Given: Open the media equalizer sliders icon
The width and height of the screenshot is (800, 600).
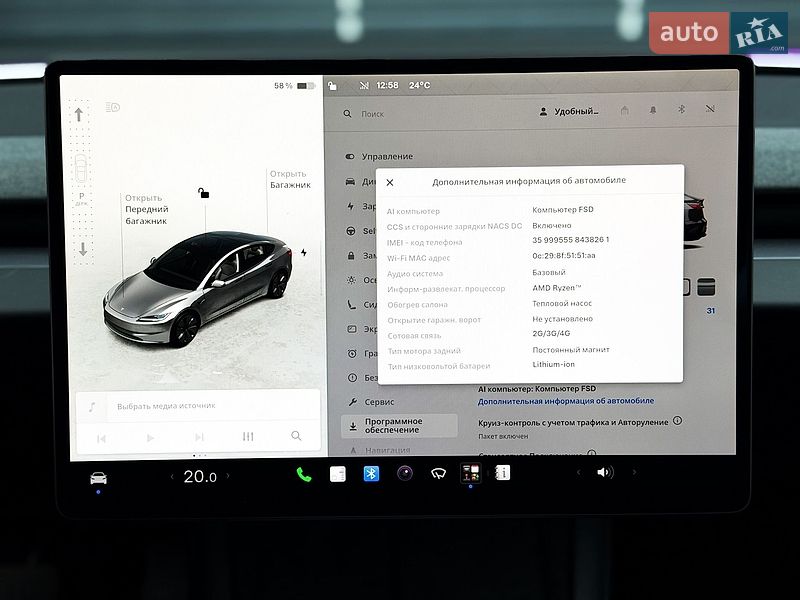Looking at the screenshot, I should (248, 436).
